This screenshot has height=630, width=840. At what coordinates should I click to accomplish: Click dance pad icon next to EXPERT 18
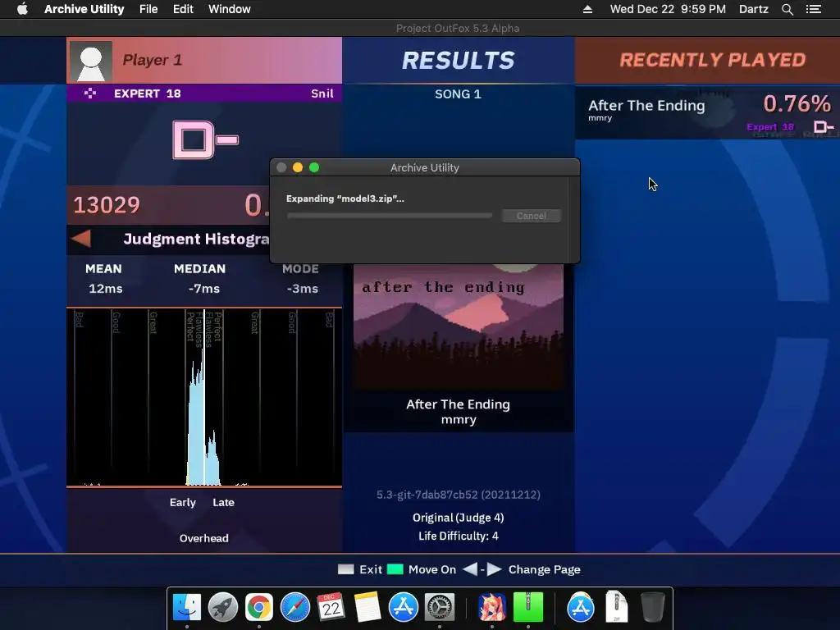[x=90, y=94]
